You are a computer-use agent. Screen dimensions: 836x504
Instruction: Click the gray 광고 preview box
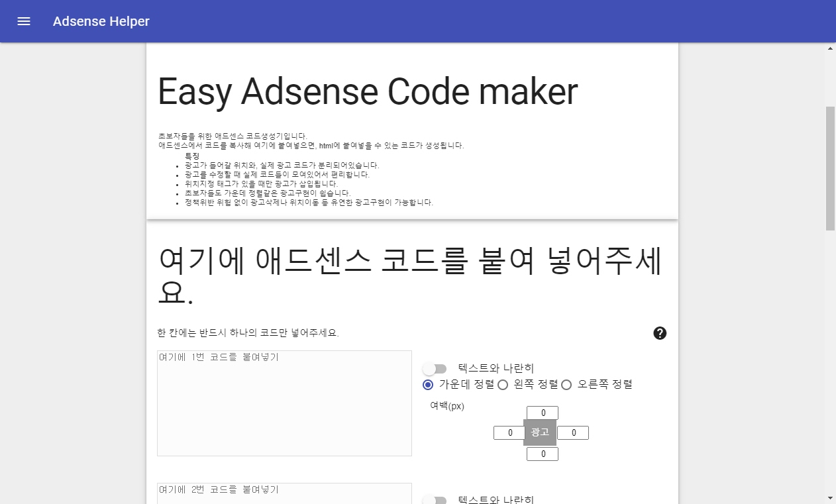coord(540,432)
